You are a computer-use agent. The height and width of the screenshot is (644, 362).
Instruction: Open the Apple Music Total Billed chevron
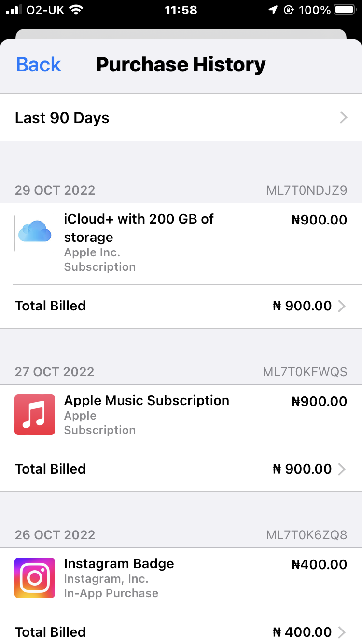point(342,469)
